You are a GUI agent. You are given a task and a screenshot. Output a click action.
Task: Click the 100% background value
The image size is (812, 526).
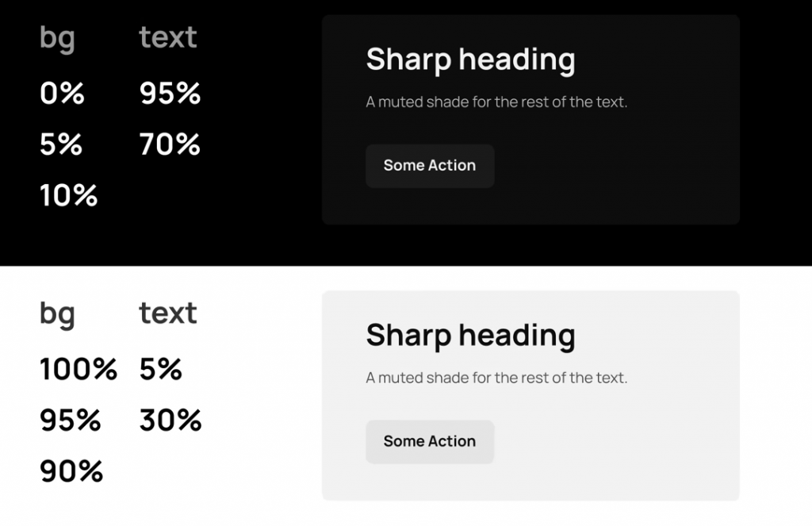pos(79,369)
